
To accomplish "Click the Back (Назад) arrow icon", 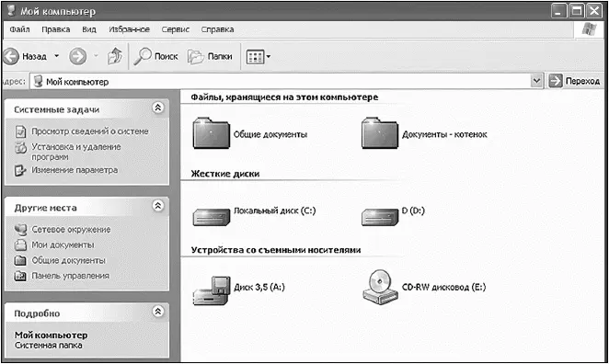I will click(11, 56).
